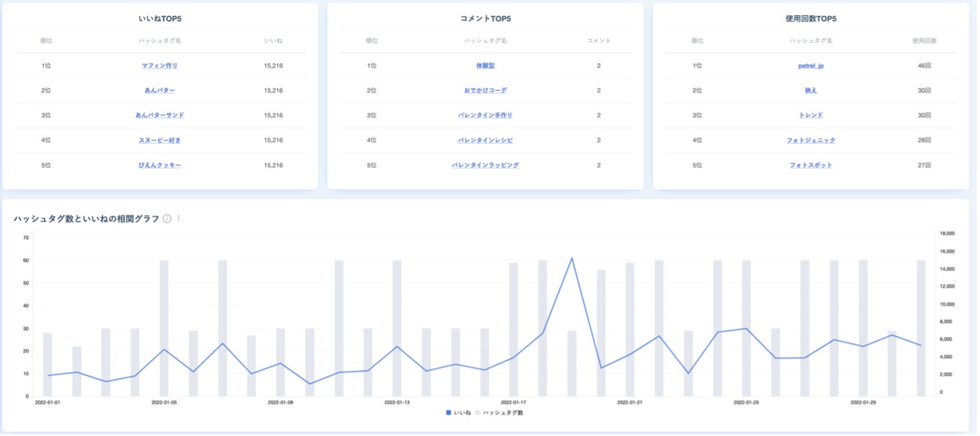
Task: Click the いいね column header in いいねTOP5
Action: point(274,41)
